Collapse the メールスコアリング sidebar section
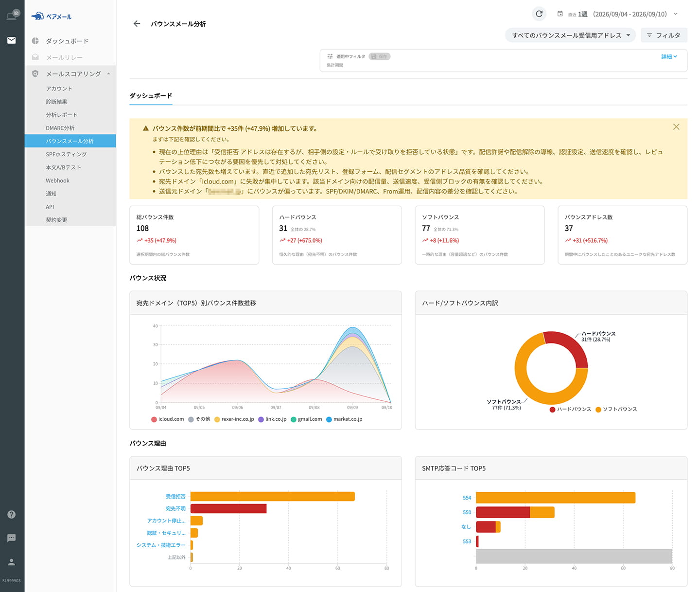The image size is (700, 592). pyautogui.click(x=108, y=74)
